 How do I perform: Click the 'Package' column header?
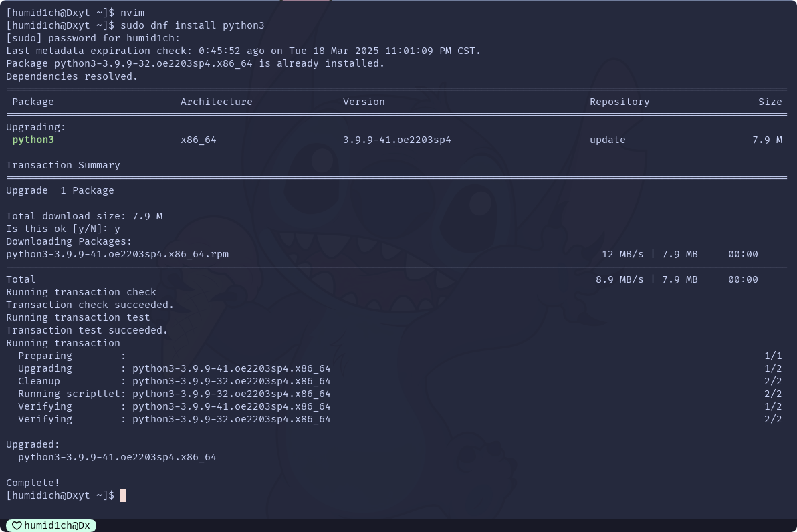[33, 102]
